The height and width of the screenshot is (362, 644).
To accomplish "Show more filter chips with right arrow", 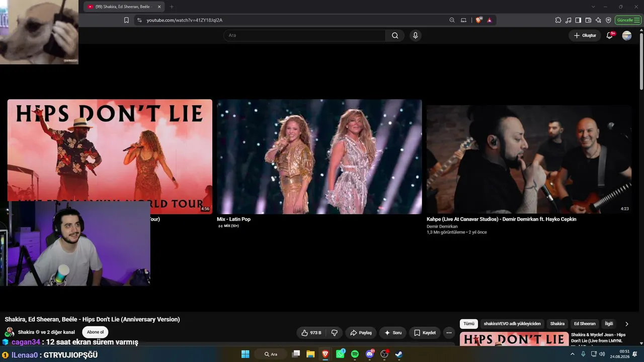I will tap(626, 324).
